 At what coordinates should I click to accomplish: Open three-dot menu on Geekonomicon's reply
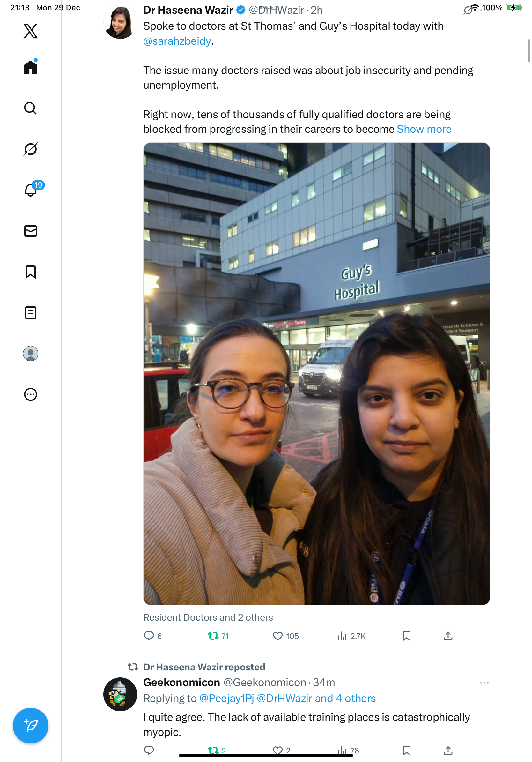[x=484, y=683]
